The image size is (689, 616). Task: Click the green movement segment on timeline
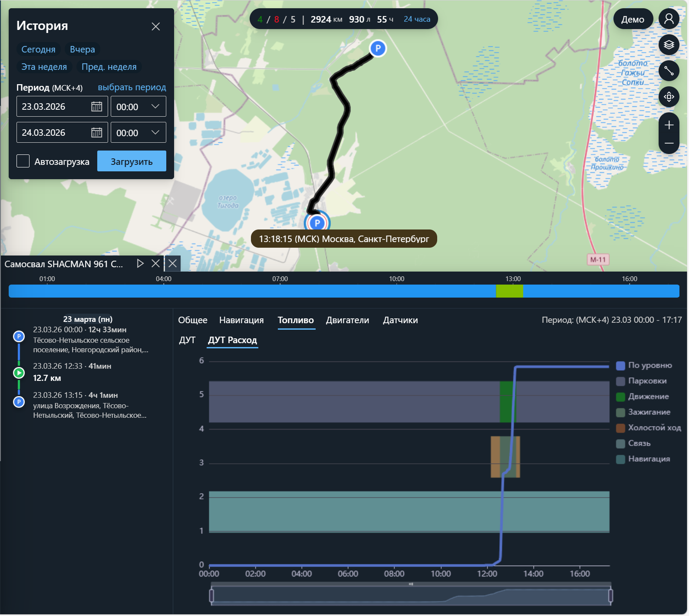[509, 291]
